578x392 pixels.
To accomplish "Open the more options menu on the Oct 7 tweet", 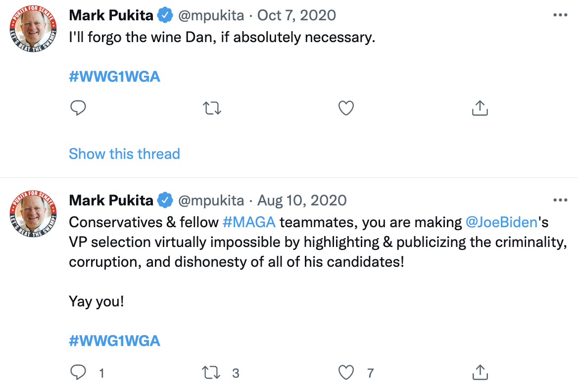I will tap(560, 15).
